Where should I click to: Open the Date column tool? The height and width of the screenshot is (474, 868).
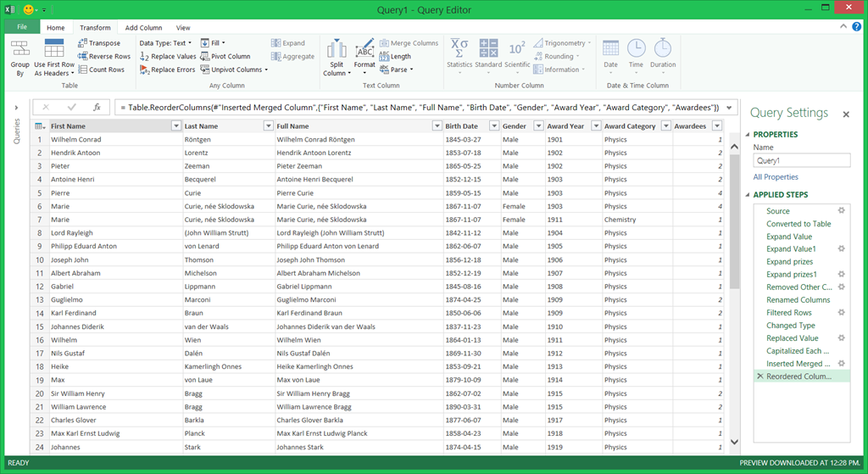pos(610,53)
